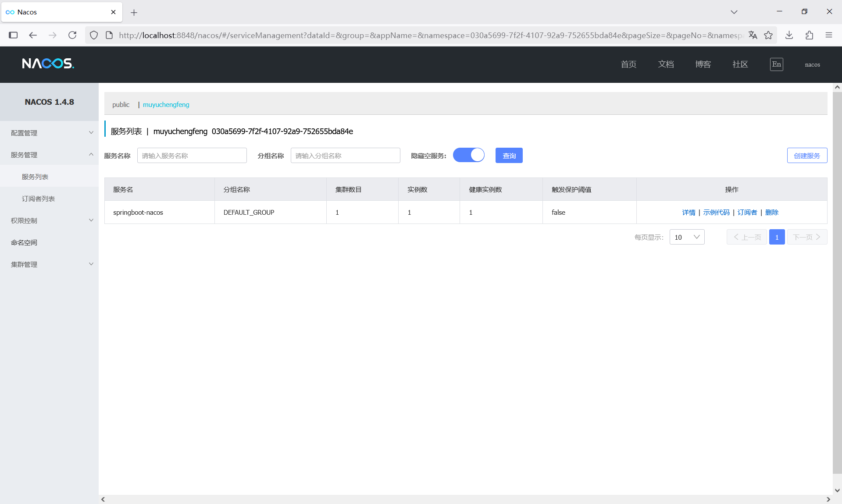
Task: Click the 服务名称 input field
Action: pyautogui.click(x=192, y=156)
